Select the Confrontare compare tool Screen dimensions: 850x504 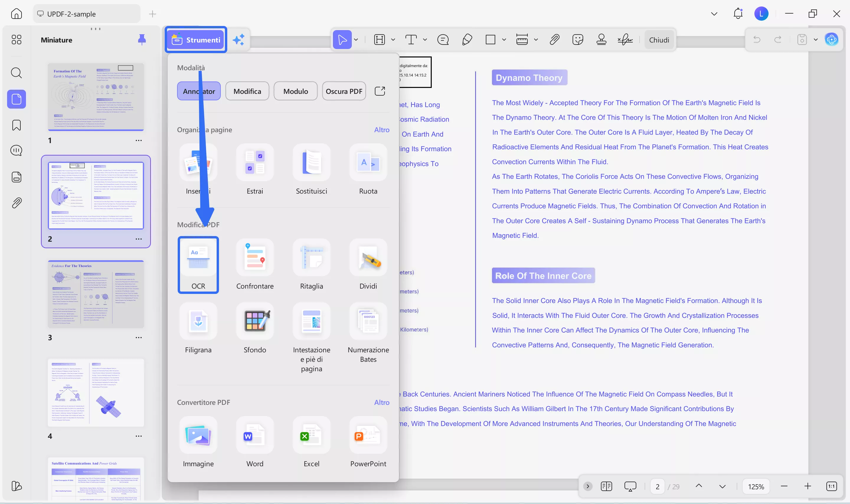coord(255,265)
